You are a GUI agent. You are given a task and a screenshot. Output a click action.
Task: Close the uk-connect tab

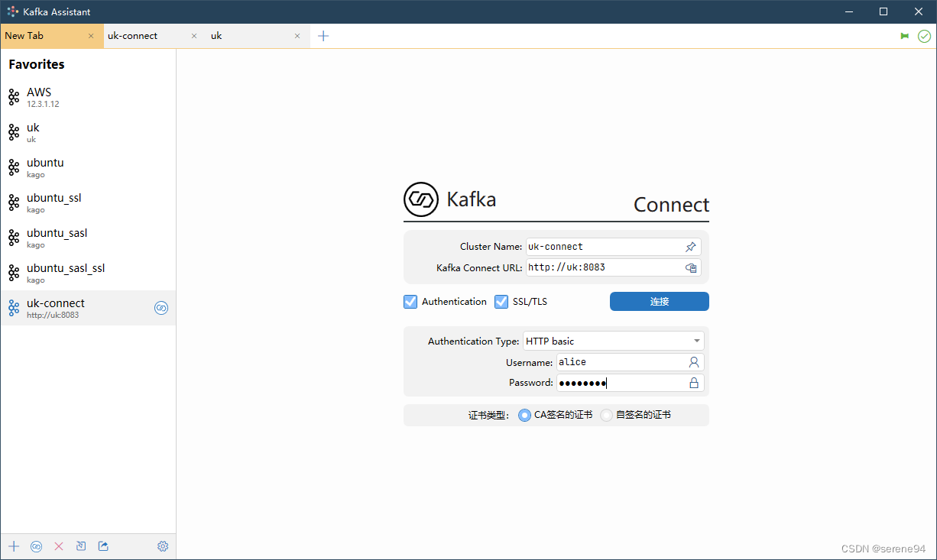(x=194, y=36)
